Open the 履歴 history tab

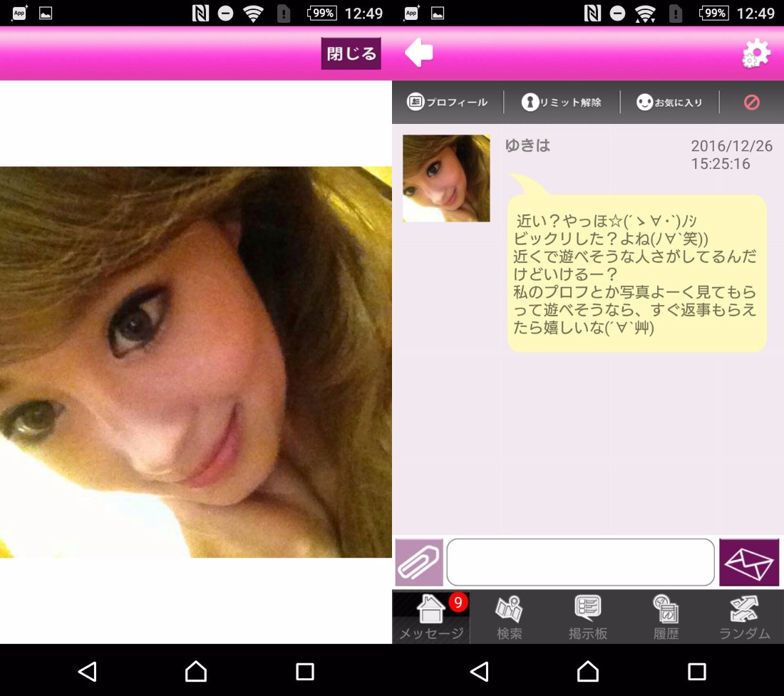tap(666, 617)
